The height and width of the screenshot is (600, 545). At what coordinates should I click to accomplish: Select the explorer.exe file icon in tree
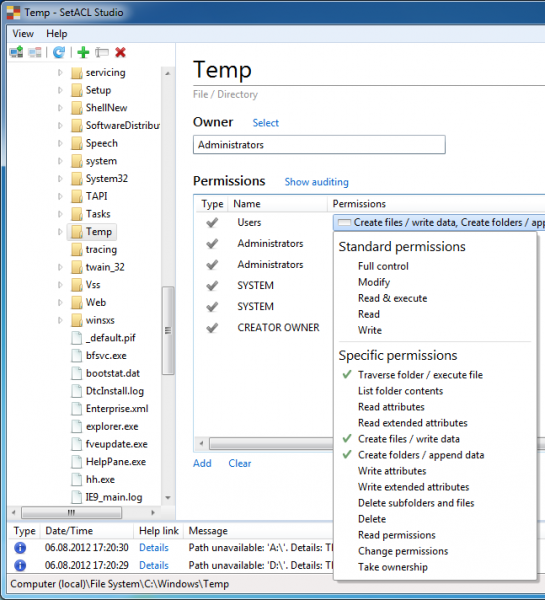point(77,426)
